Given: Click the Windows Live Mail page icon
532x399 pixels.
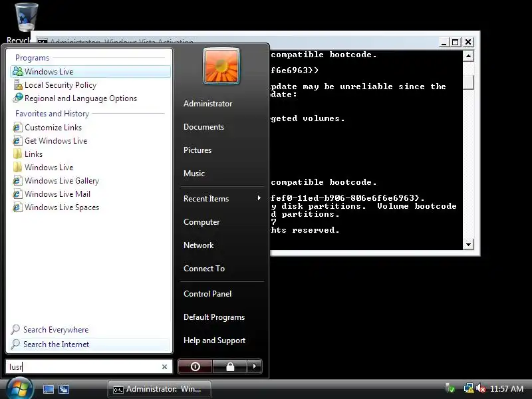Looking at the screenshot, I should point(18,194).
